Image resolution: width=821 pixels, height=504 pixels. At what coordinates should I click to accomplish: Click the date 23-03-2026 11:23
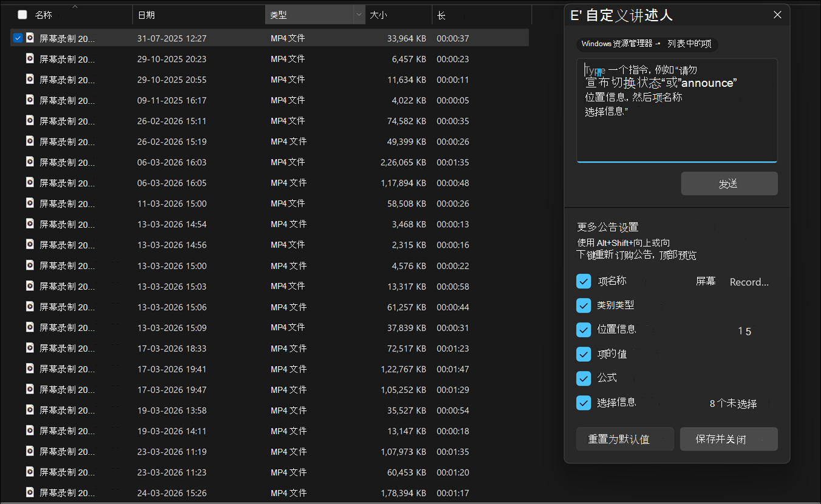click(172, 472)
